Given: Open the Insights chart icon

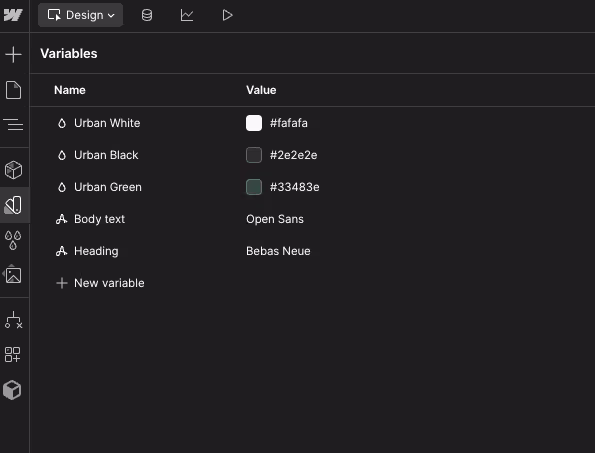Looking at the screenshot, I should click(187, 15).
